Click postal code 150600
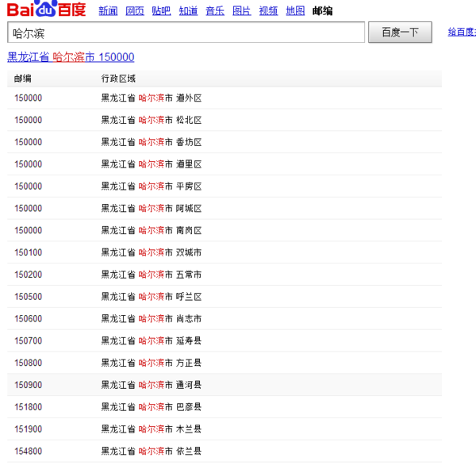 click(29, 319)
